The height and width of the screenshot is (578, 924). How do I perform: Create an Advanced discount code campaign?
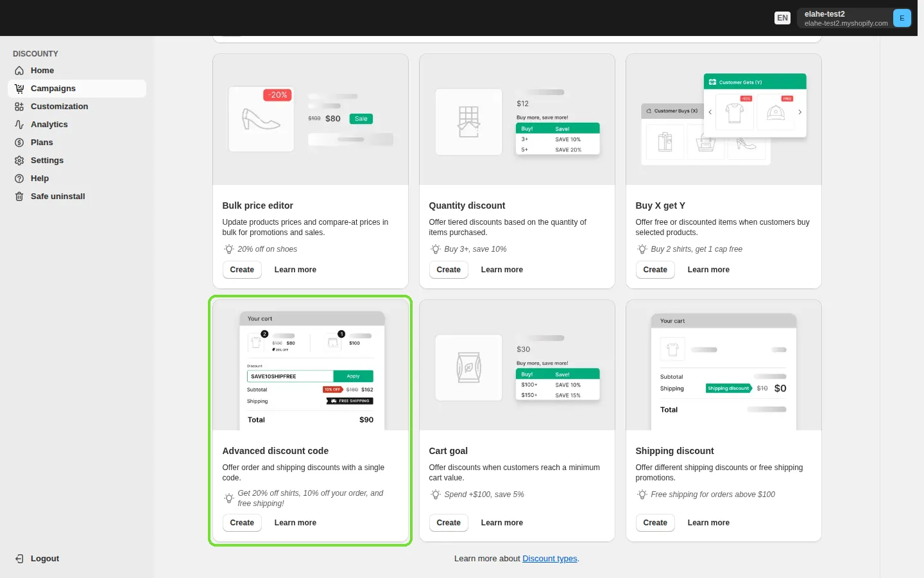pyautogui.click(x=242, y=523)
